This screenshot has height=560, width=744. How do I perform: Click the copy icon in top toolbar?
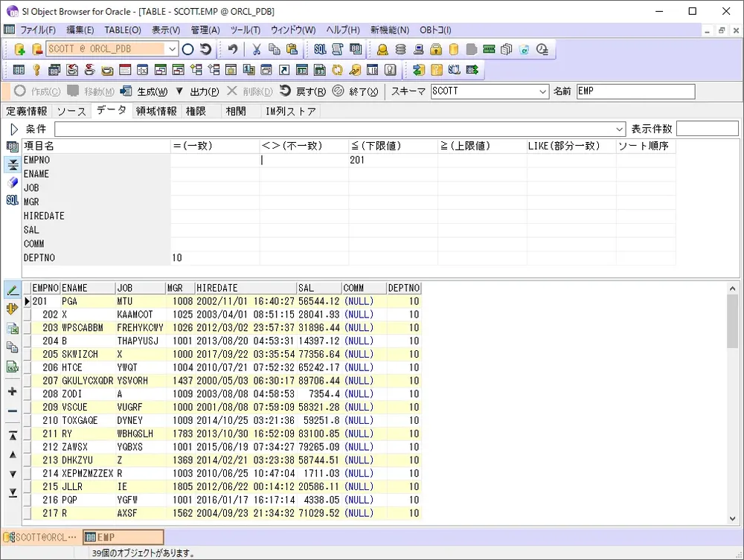(275, 49)
